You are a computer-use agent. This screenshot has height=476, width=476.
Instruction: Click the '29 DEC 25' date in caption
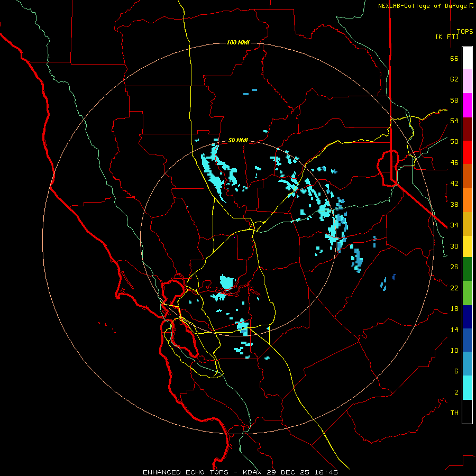(288, 472)
